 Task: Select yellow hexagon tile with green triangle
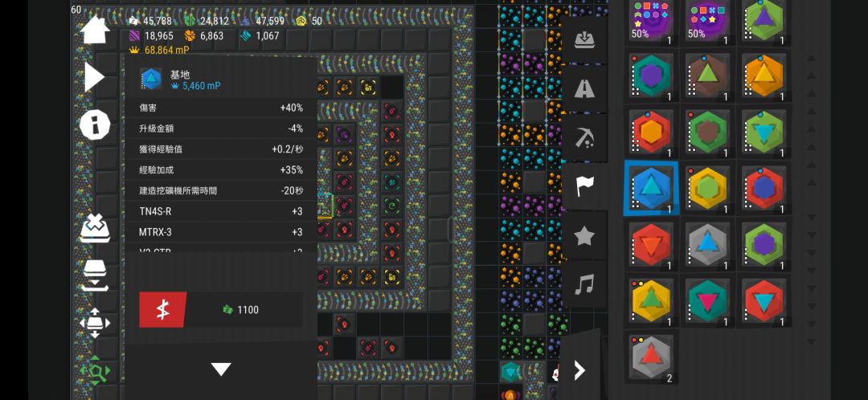click(x=651, y=301)
